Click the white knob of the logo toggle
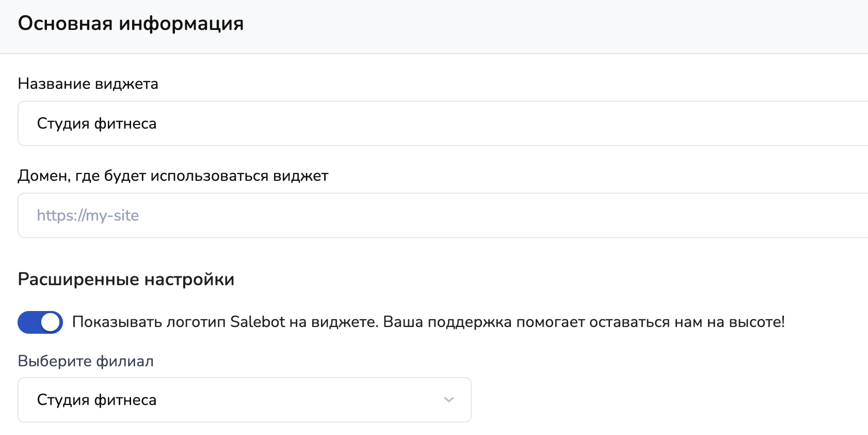868x435 pixels. pyautogui.click(x=51, y=322)
